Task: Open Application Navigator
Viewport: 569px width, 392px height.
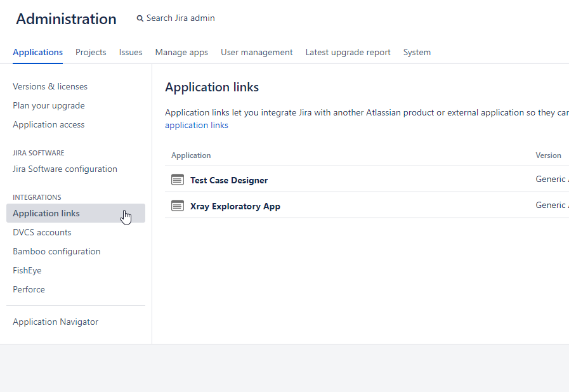Action: click(56, 322)
